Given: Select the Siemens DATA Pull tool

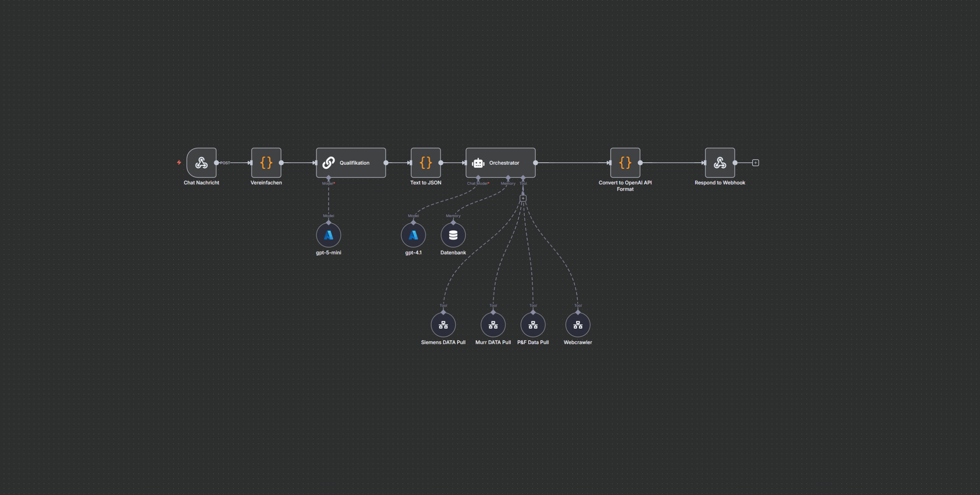Looking at the screenshot, I should pyautogui.click(x=443, y=325).
